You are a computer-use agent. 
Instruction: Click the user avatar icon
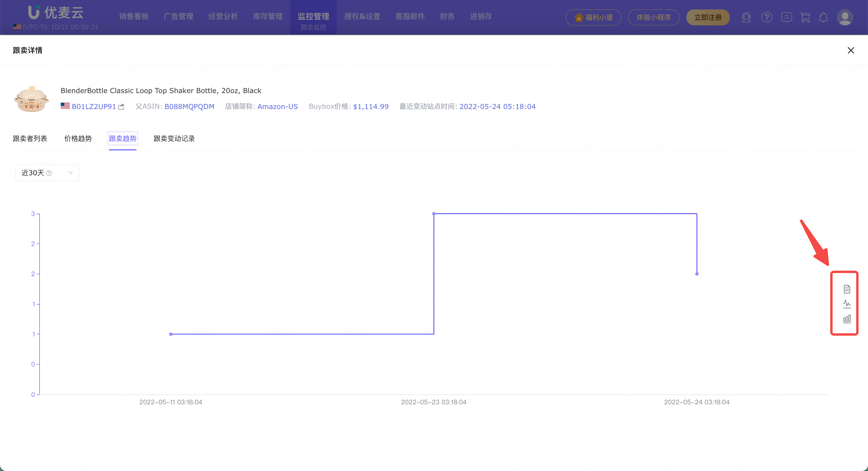click(844, 17)
